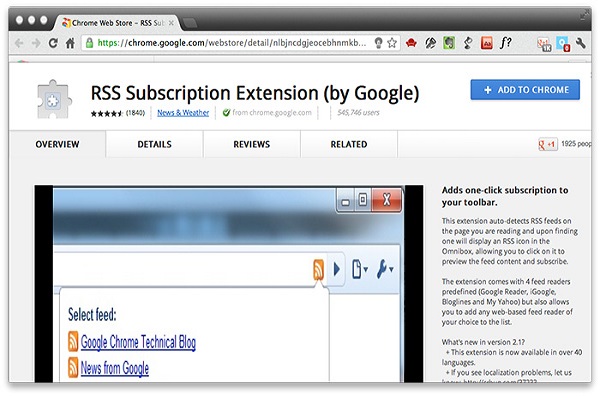600x396 pixels.
Task: Click the lightbulb icon in the address bar
Action: (378, 43)
